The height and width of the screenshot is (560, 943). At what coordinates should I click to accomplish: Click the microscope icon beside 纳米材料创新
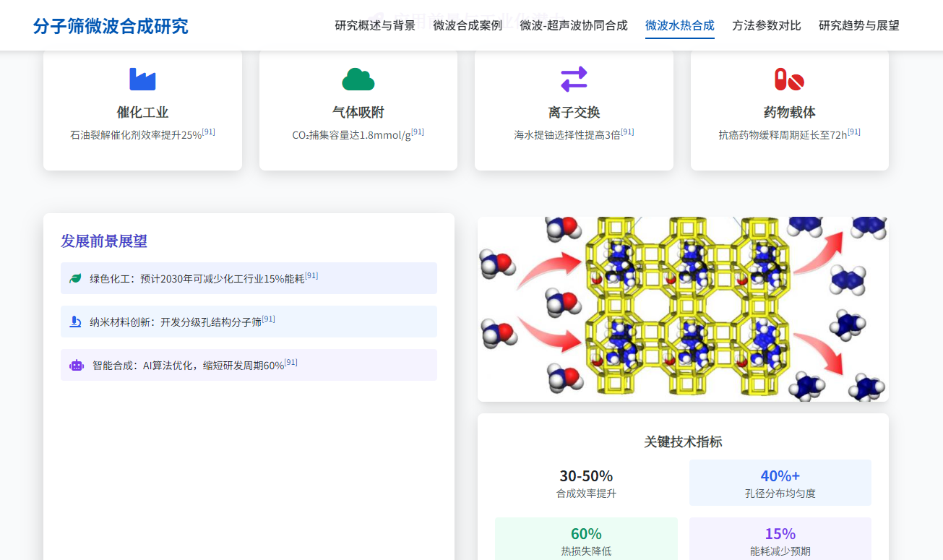(x=75, y=322)
